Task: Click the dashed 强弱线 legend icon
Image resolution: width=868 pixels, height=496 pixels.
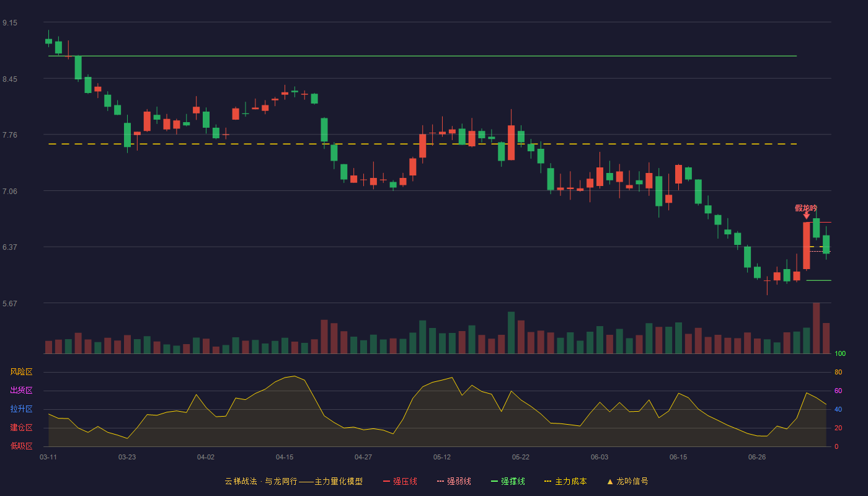Action: [x=440, y=481]
